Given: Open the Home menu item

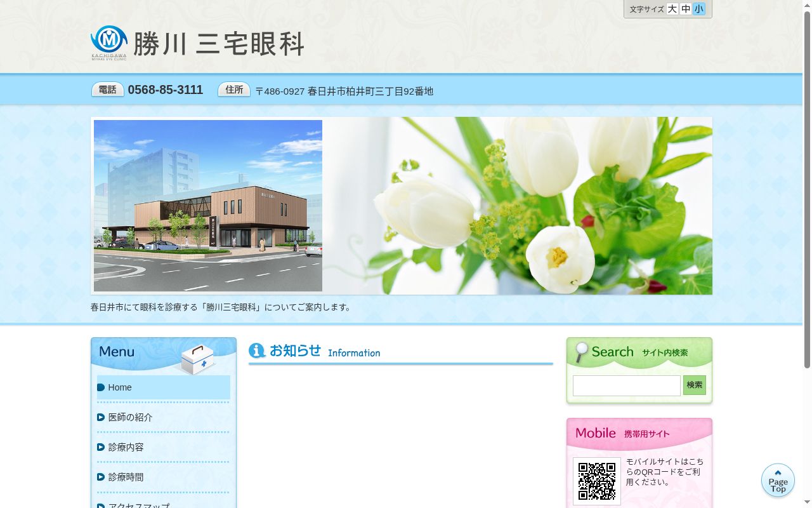Looking at the screenshot, I should point(164,387).
